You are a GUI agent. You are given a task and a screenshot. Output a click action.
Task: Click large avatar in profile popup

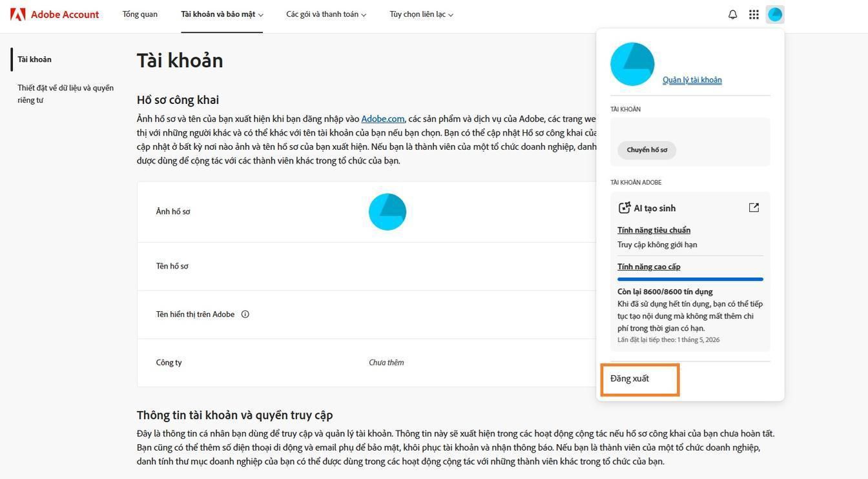point(632,65)
